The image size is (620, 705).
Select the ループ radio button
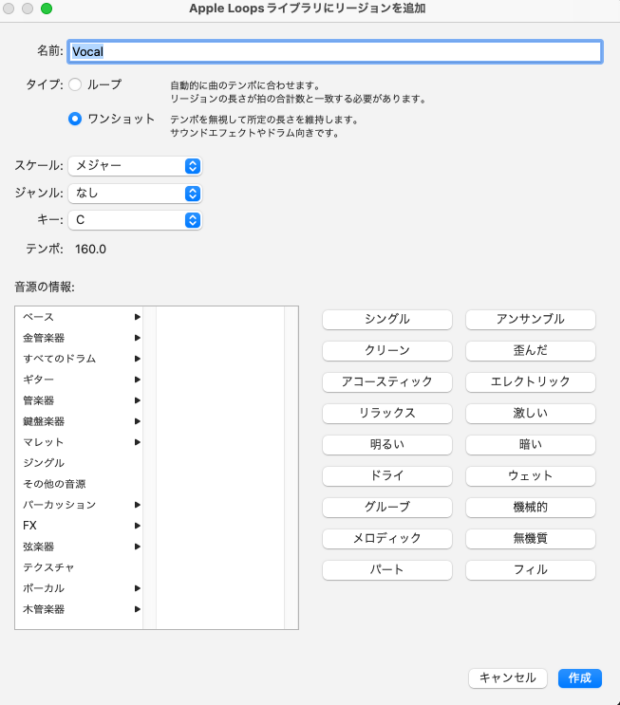(75, 85)
